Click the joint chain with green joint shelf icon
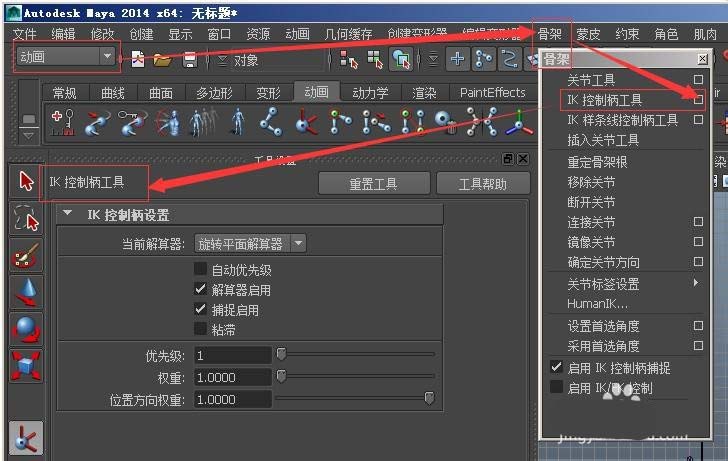Image resolution: width=728 pixels, height=461 pixels. pyautogui.click(x=340, y=123)
